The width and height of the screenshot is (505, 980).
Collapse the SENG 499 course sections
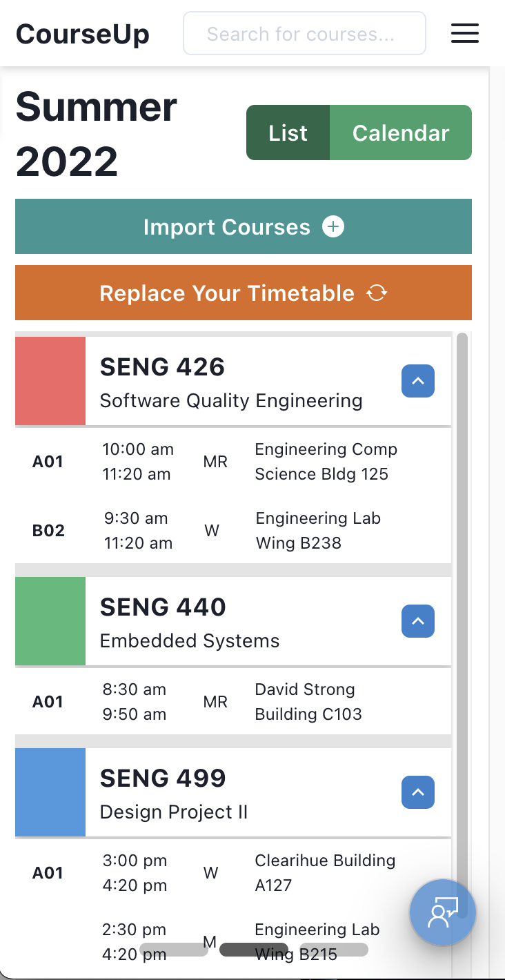click(x=418, y=792)
